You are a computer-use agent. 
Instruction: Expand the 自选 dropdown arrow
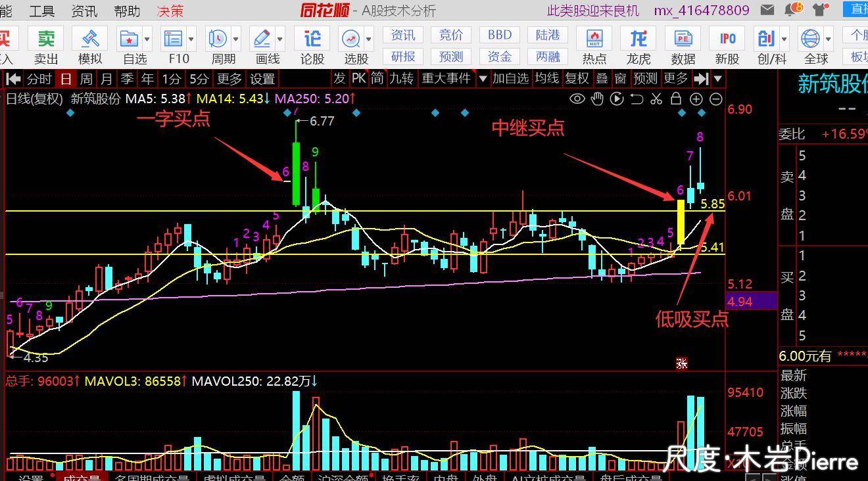[x=147, y=39]
